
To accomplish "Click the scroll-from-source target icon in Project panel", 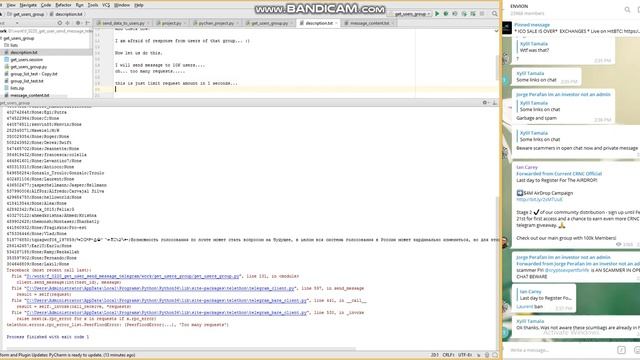I will tap(60, 23).
